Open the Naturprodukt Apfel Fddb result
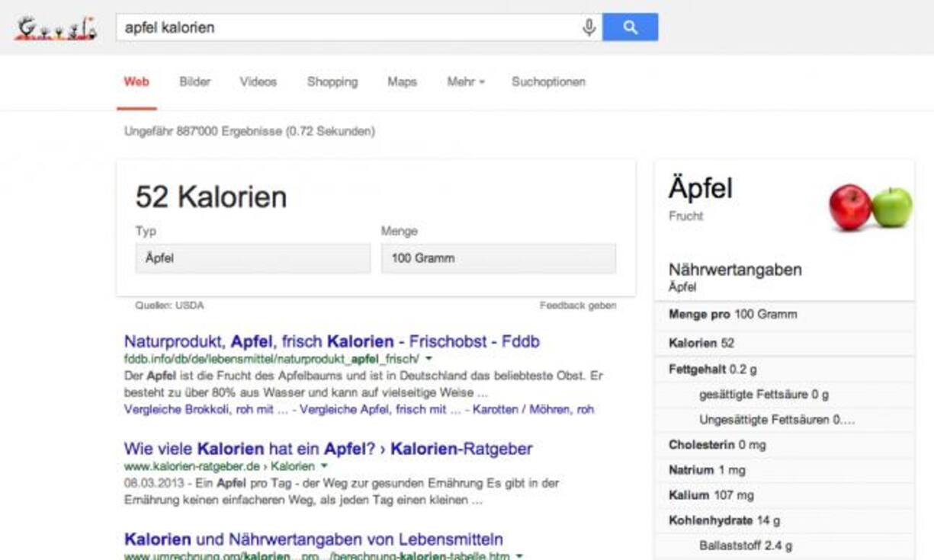 (x=332, y=341)
